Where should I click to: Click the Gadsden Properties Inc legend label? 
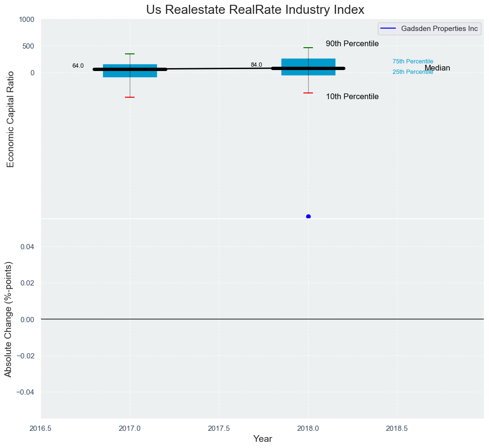click(x=439, y=29)
